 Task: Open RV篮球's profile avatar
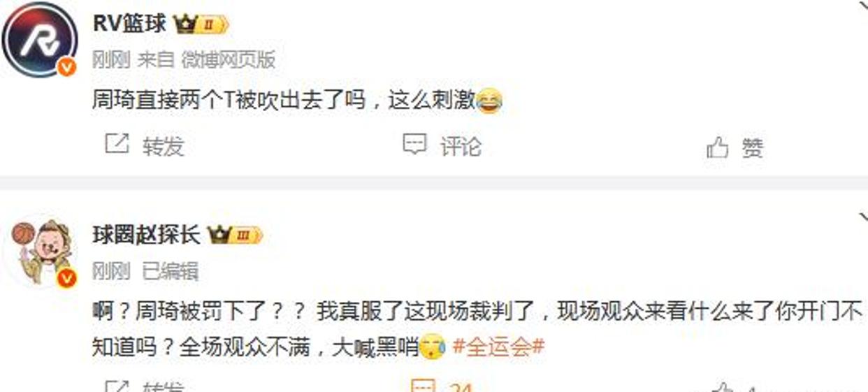pyautogui.click(x=39, y=40)
